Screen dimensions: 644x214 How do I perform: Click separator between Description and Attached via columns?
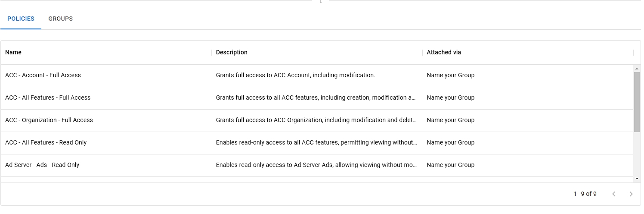click(x=422, y=53)
